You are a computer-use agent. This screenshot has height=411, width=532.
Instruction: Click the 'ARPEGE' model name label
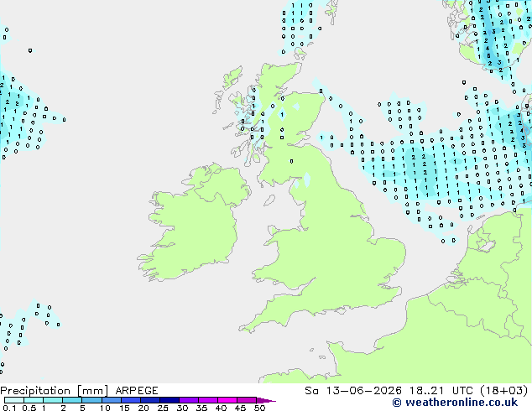click(137, 391)
